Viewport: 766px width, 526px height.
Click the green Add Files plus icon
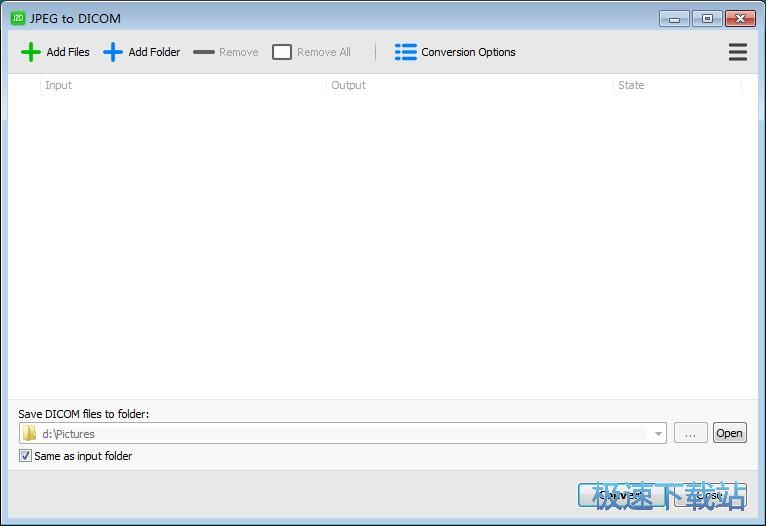31,52
